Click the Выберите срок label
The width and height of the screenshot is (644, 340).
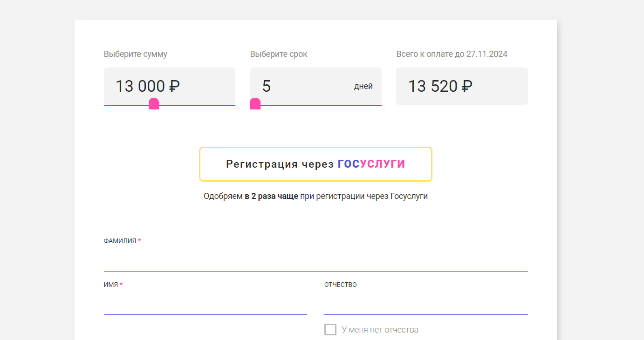click(x=279, y=54)
